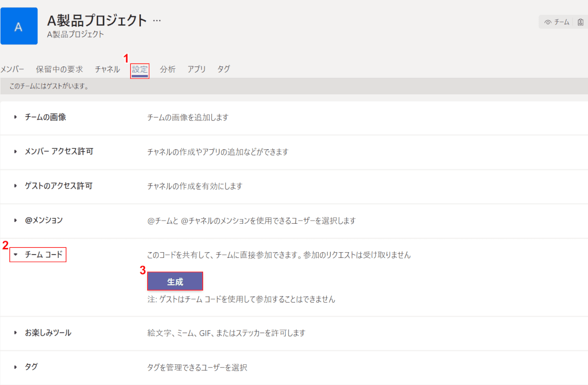
Task: Select the 設定 tab
Action: pyautogui.click(x=140, y=69)
